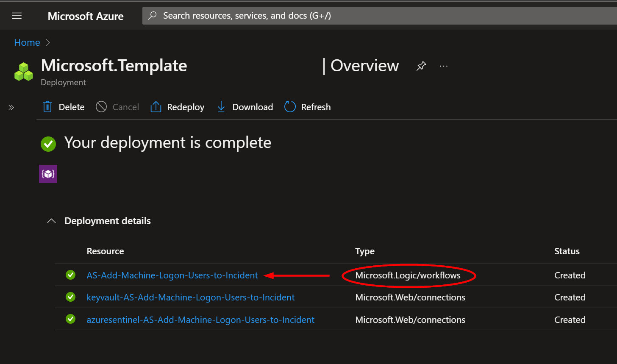Click the Microsoft Azure logo text

pyautogui.click(x=86, y=16)
